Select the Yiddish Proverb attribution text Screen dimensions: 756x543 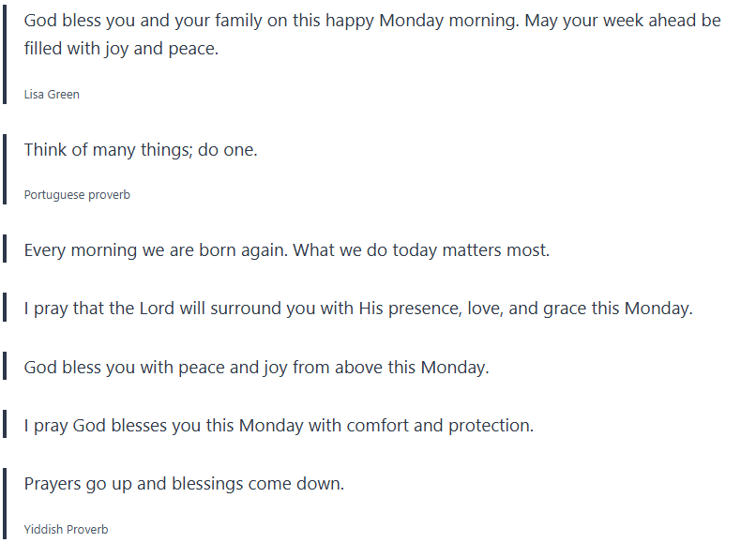tap(66, 530)
